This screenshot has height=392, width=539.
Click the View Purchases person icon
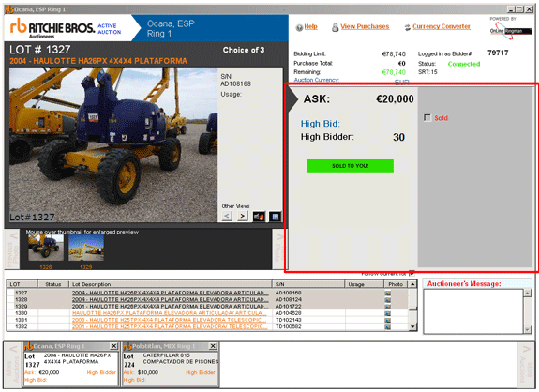(x=335, y=27)
